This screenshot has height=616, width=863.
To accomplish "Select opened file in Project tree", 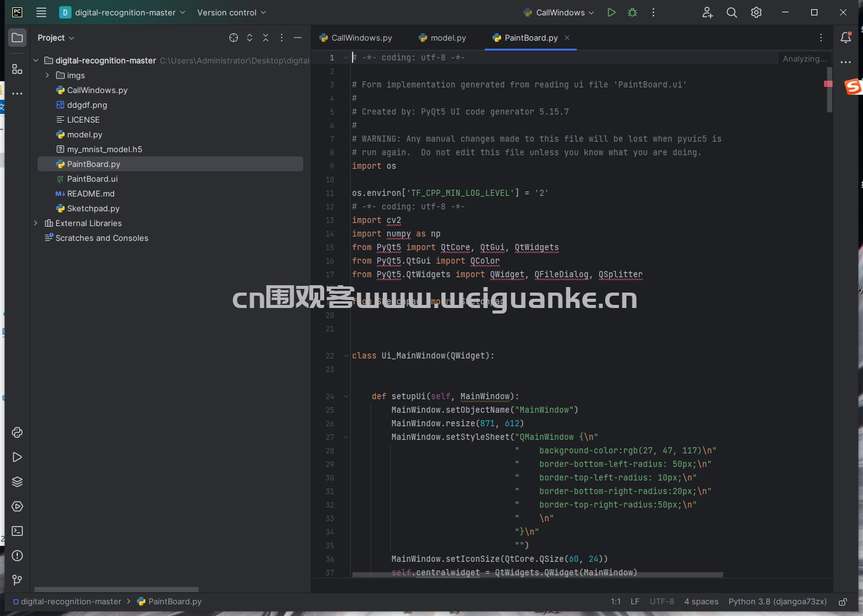I will (x=234, y=38).
